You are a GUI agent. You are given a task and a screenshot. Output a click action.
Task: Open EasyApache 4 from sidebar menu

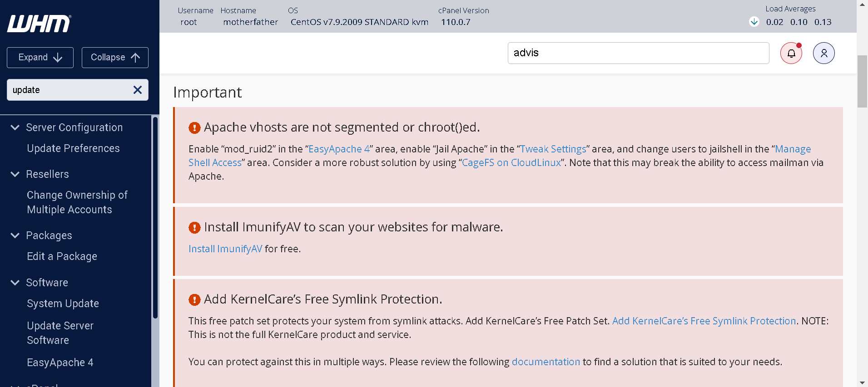click(60, 363)
